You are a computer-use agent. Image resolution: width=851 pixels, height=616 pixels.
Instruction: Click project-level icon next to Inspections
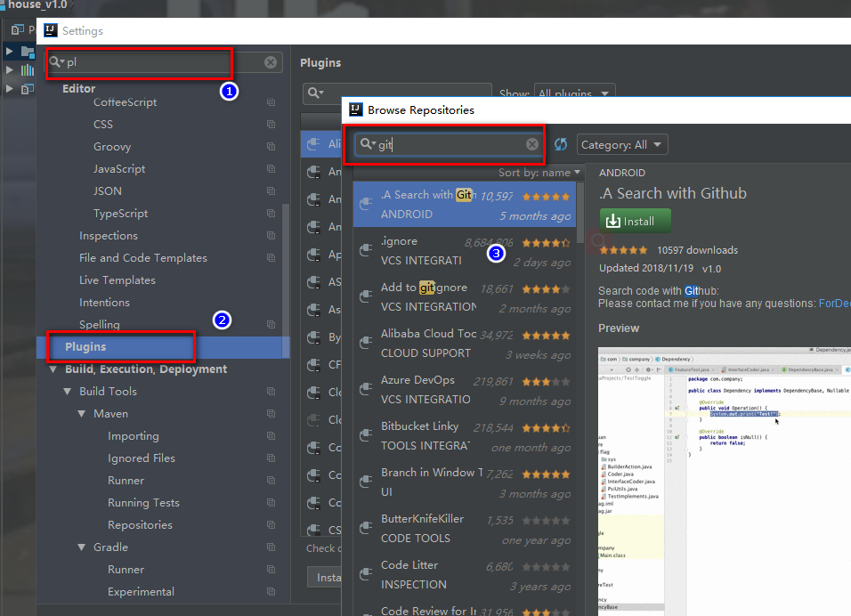click(x=271, y=236)
